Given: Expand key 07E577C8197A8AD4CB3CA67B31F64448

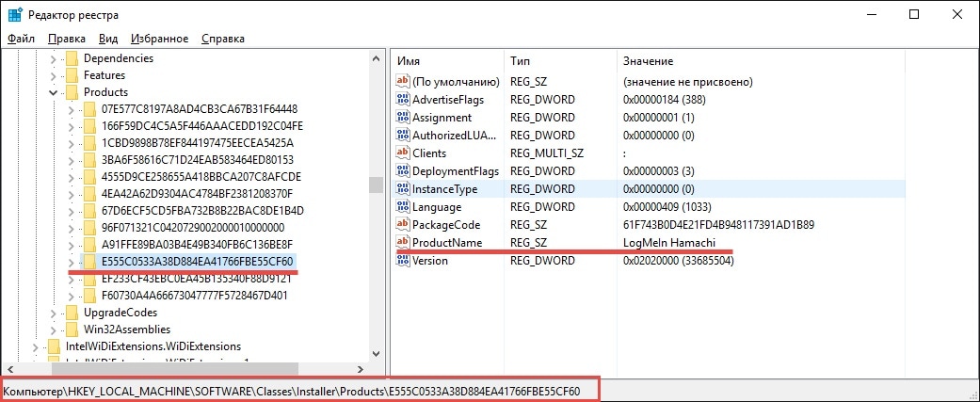Looking at the screenshot, I should click(x=71, y=109).
